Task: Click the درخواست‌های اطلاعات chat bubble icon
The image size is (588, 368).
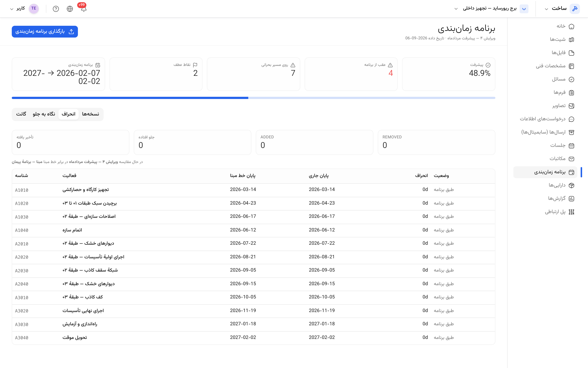Action: tap(571, 119)
